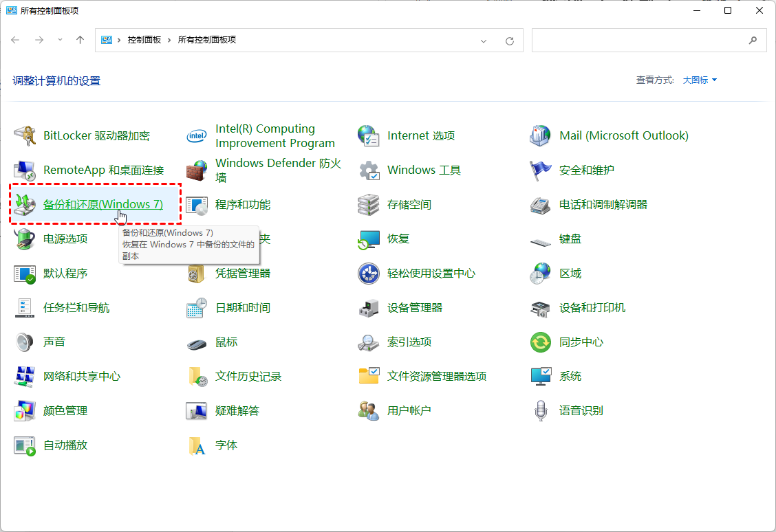This screenshot has height=532, width=776.
Task: Open 网络和共享中心 link
Action: tap(82, 377)
